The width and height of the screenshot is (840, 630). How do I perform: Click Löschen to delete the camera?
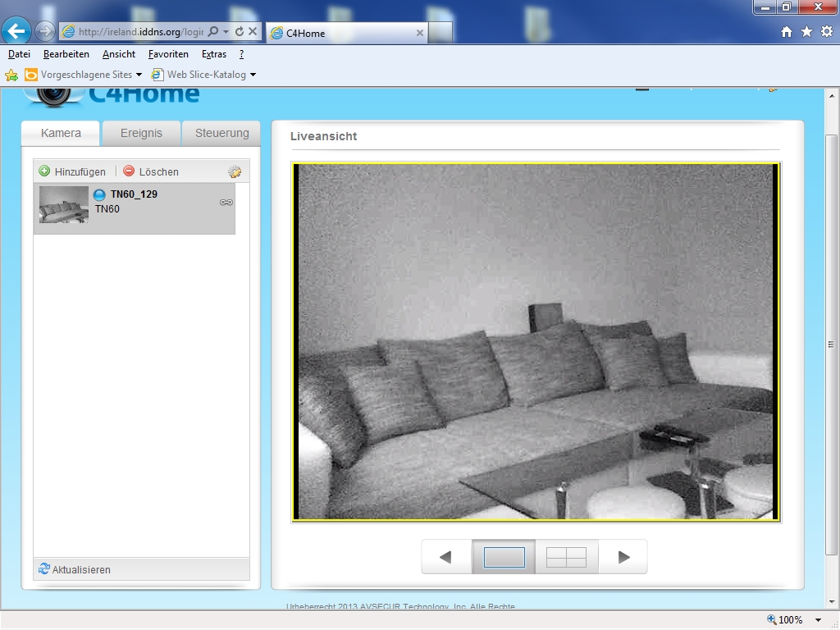pyautogui.click(x=152, y=171)
